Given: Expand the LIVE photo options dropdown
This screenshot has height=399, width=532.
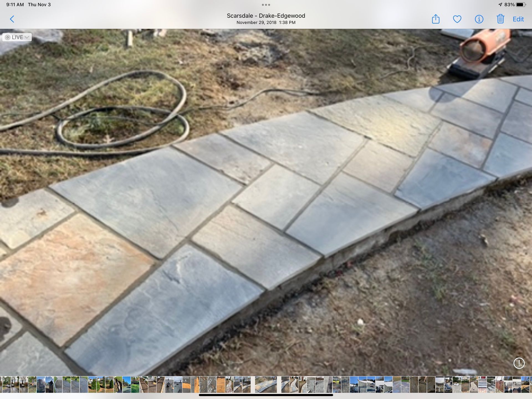Looking at the screenshot, I should point(17,37).
